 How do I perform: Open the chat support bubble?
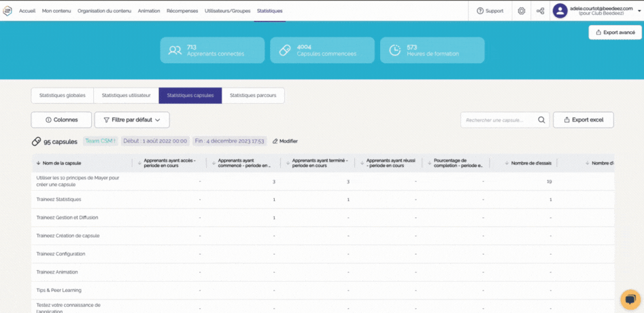[x=630, y=299]
